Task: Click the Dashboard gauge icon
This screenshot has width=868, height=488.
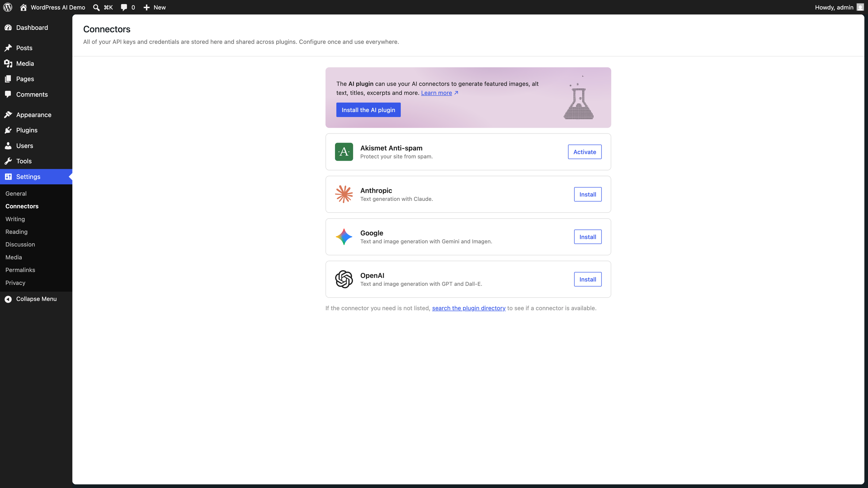Action: coord(8,28)
